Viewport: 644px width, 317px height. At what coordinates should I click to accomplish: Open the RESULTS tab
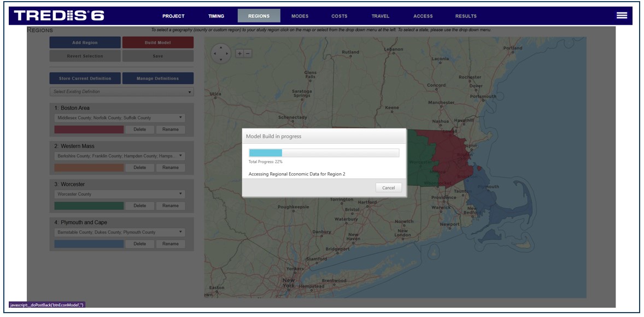(x=466, y=16)
